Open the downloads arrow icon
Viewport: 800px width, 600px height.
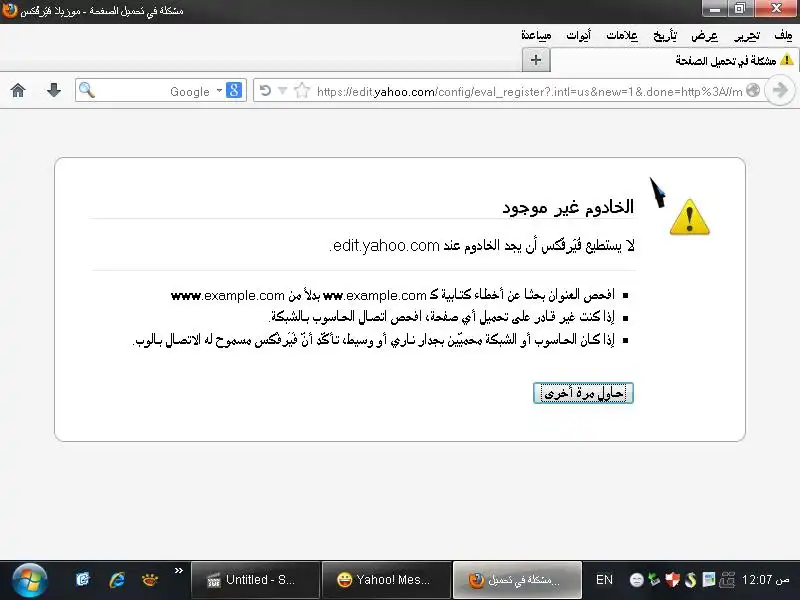(x=54, y=90)
